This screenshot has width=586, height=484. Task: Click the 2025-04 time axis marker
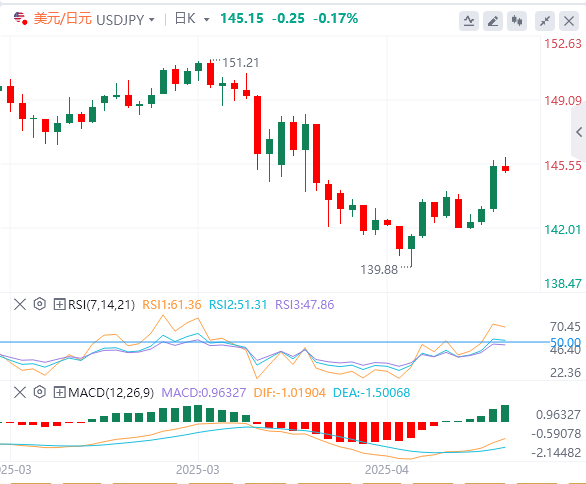pyautogui.click(x=387, y=469)
